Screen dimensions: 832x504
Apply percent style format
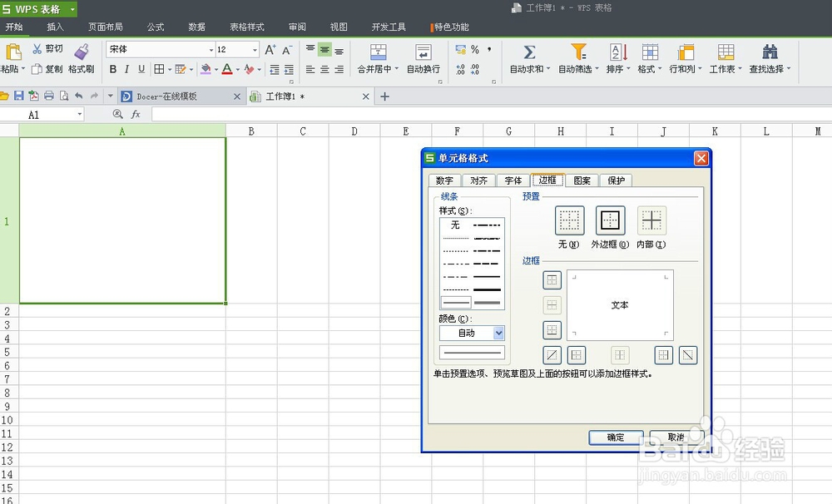pos(475,49)
